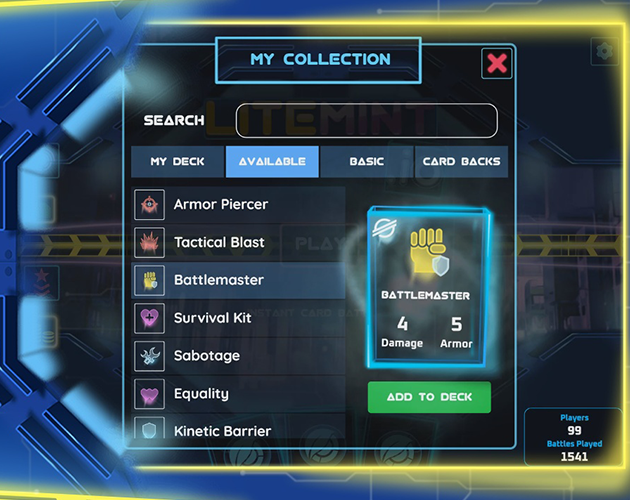Select the Battlemaster fist icon in list

149,280
